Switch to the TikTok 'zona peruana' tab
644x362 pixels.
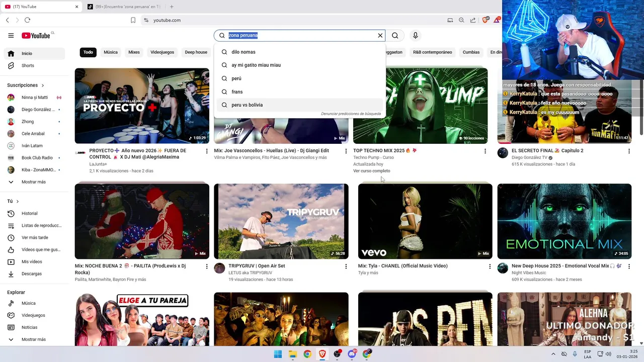coord(123,7)
